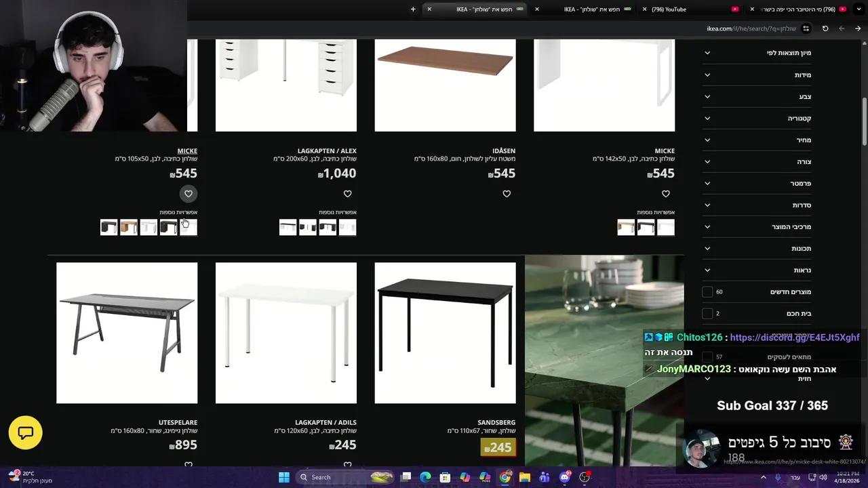
Task: Expand the 'מחיר' price filter section
Action: pyautogui.click(x=757, y=140)
